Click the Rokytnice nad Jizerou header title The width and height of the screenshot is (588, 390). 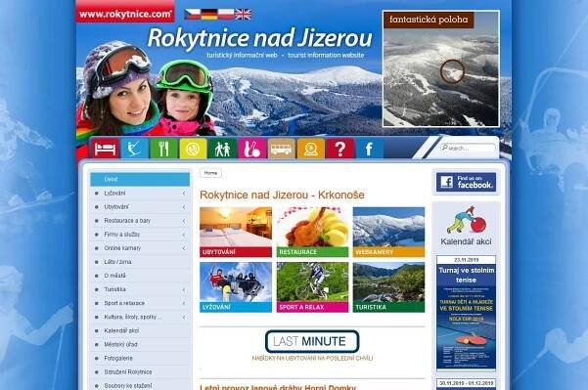260,38
